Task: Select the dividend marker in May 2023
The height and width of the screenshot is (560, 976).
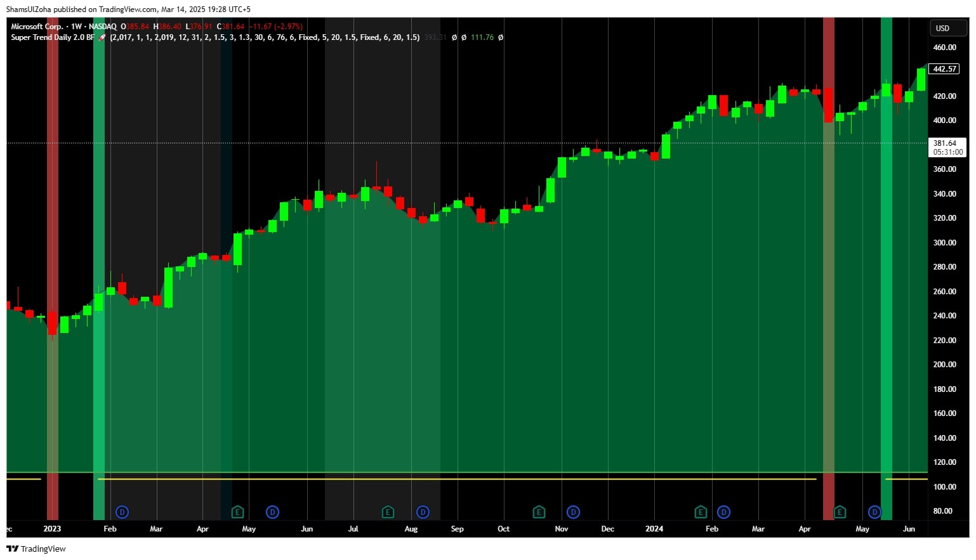Action: pyautogui.click(x=272, y=512)
